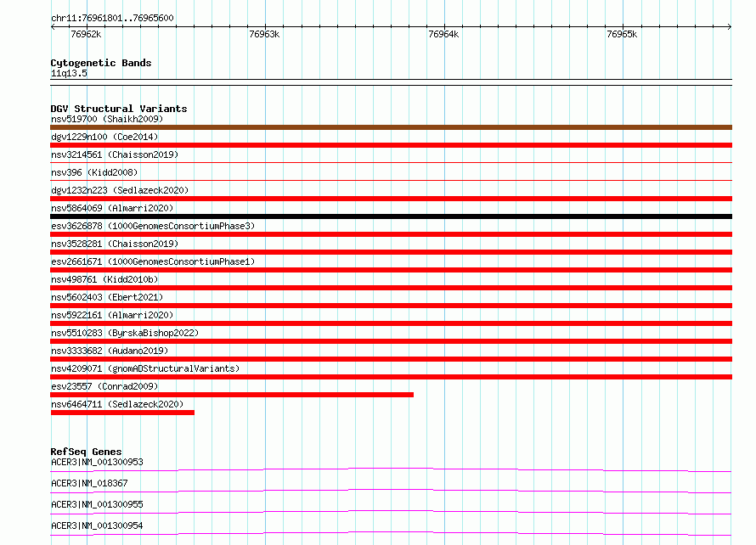
Task: Select nsv3333682 (Audano2019) variant label
Action: 110,351
